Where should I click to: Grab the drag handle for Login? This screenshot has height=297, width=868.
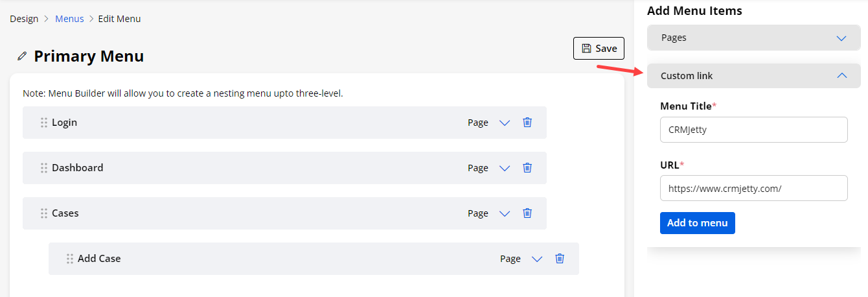(44, 123)
